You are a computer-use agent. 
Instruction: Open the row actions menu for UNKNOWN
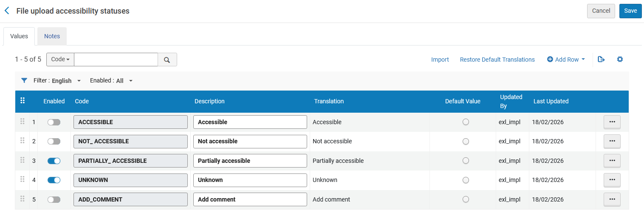click(612, 180)
